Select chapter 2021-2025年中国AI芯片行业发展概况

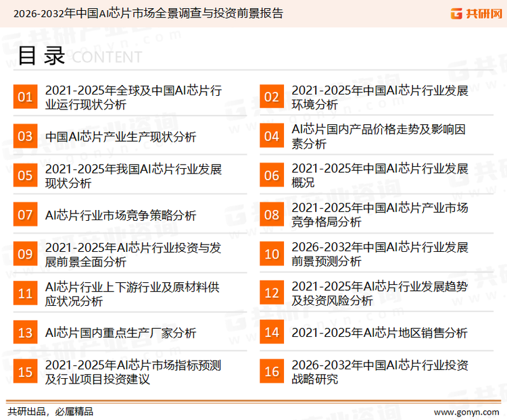pyautogui.click(x=380, y=176)
